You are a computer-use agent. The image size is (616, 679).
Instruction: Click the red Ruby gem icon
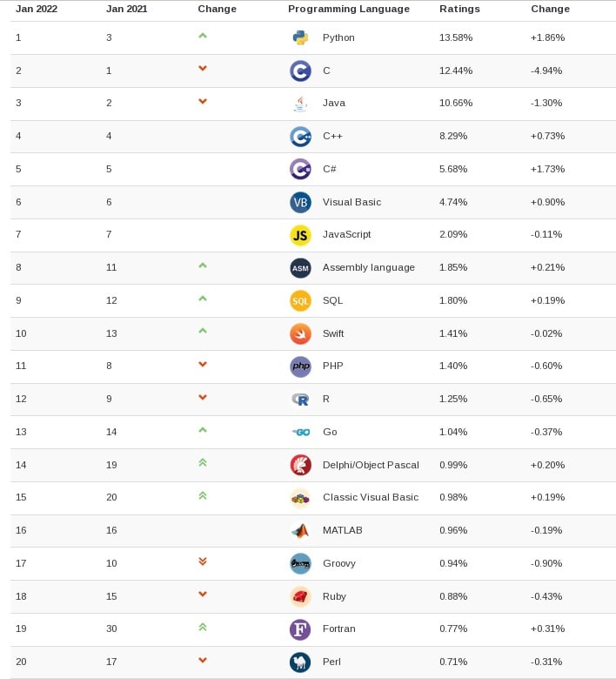pyautogui.click(x=300, y=596)
